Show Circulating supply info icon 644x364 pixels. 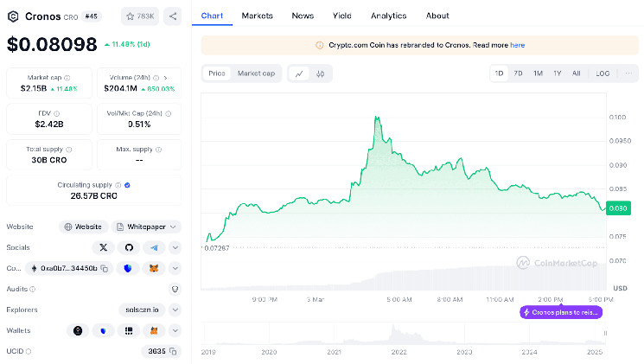118,185
